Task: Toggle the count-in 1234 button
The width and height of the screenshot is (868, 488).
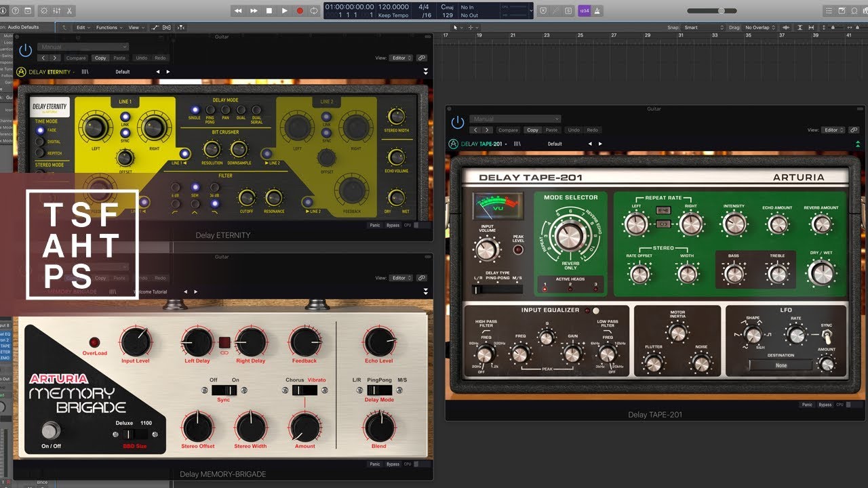Action: tap(584, 11)
